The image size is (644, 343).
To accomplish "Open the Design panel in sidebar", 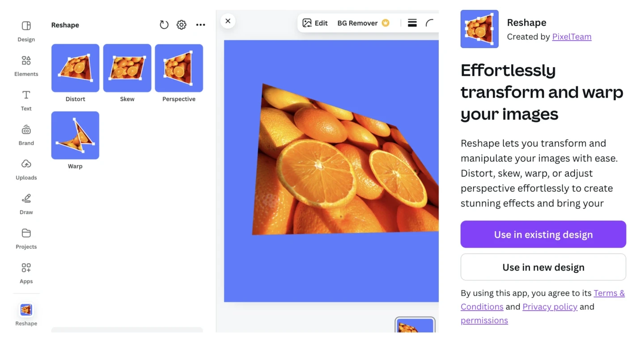I will point(26,30).
